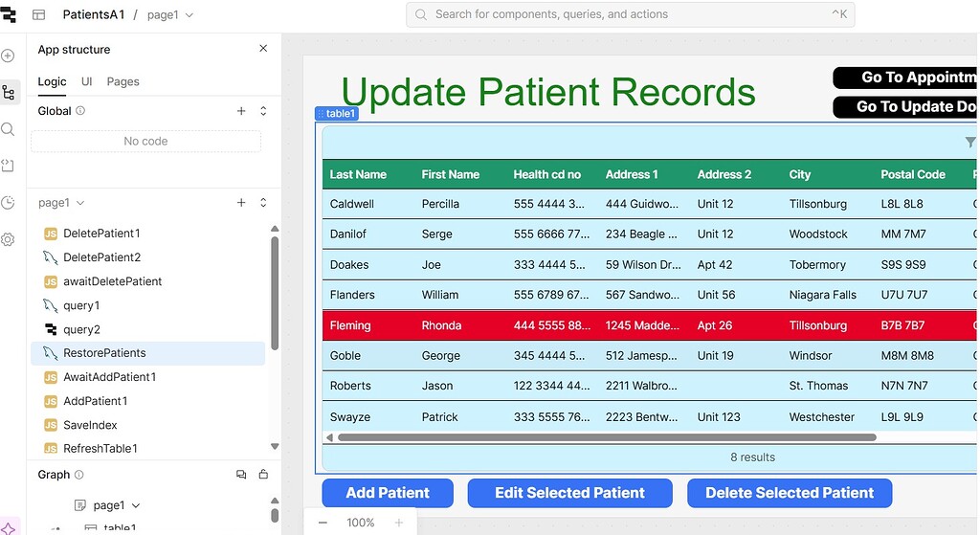Viewport: 980px width, 535px height.
Task: Expand the page1 node in Graph
Action: pyautogui.click(x=136, y=505)
